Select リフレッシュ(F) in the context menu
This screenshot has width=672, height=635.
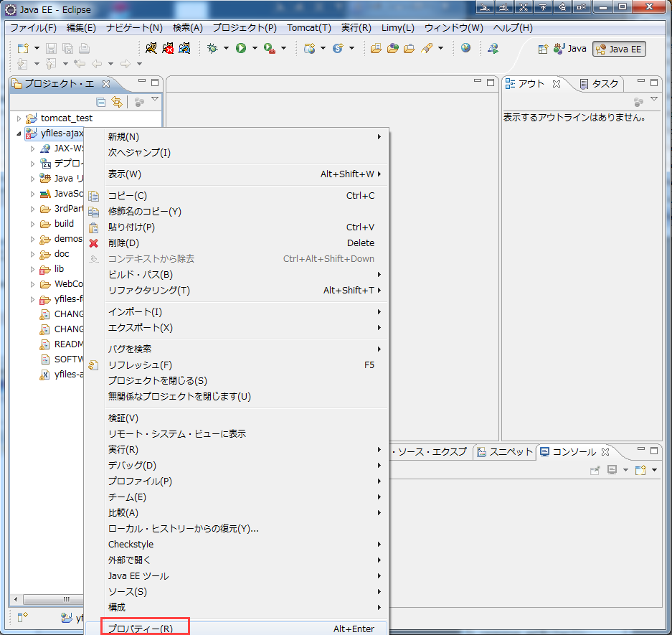140,364
